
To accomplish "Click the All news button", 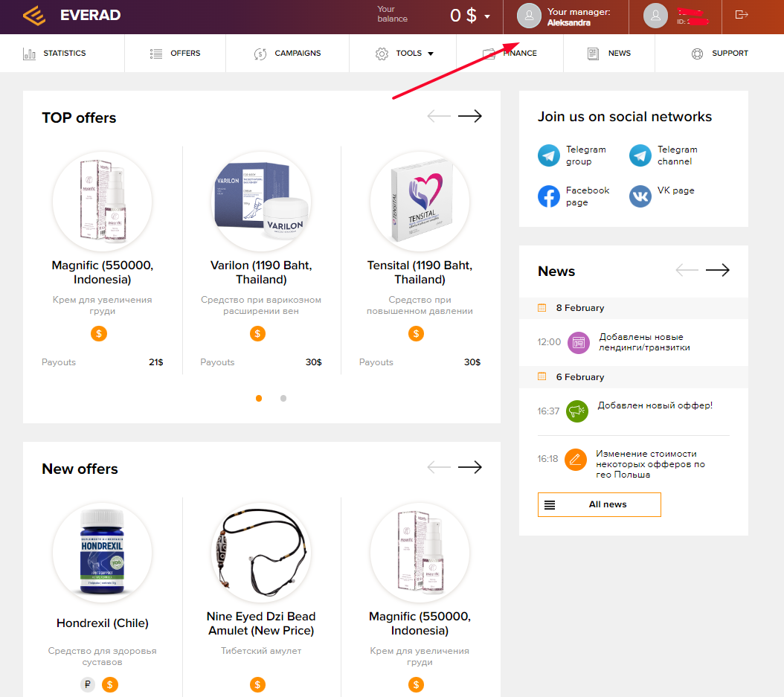I will (x=599, y=504).
